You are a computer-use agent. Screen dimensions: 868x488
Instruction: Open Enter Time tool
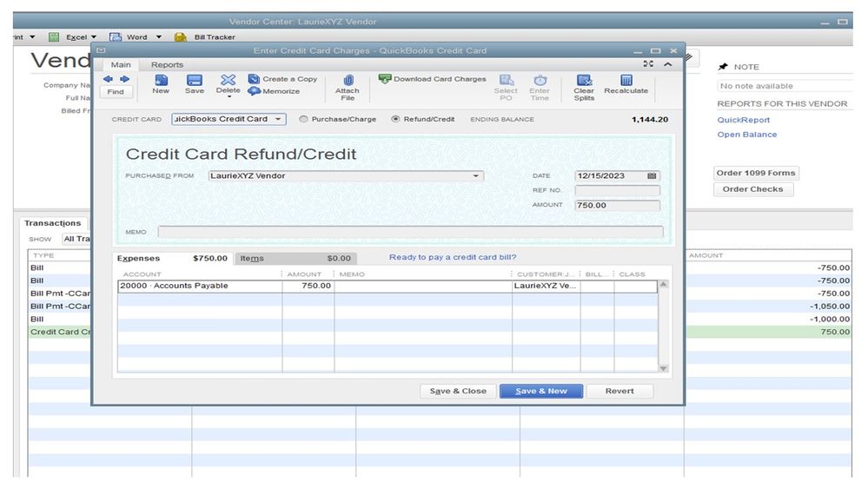(x=540, y=88)
